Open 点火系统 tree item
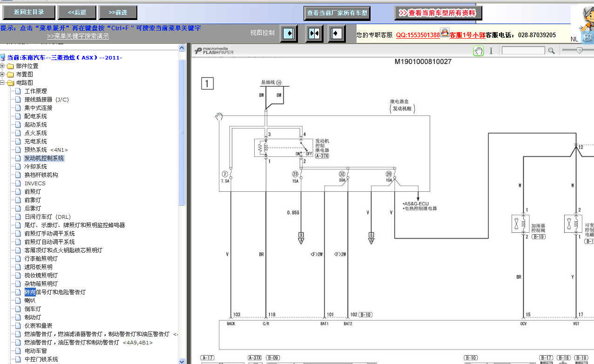Image resolution: width=594 pixels, height=364 pixels. 35,133
